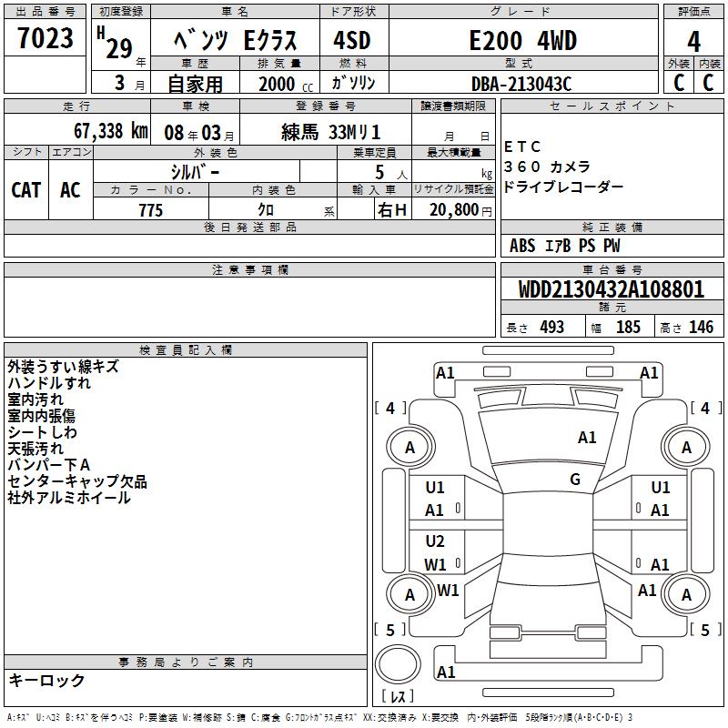Viewport: 728px width, 728px height.
Task: Select the "純正装備" header label
Action: coord(612,227)
